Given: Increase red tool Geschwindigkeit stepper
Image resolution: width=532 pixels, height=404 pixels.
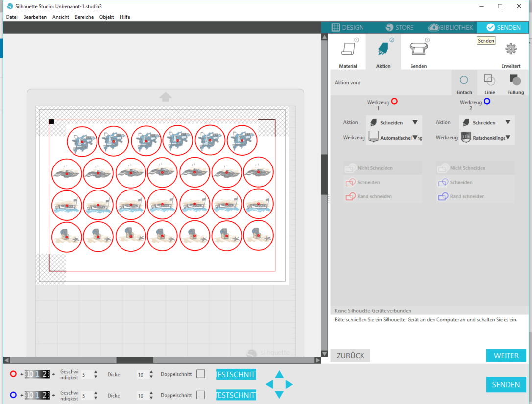Looking at the screenshot, I should click(96, 372).
